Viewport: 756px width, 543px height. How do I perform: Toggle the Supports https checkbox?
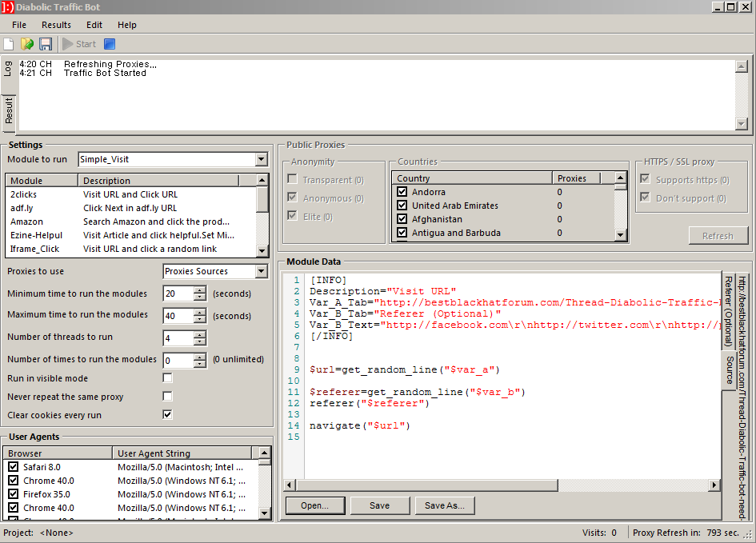pos(645,179)
